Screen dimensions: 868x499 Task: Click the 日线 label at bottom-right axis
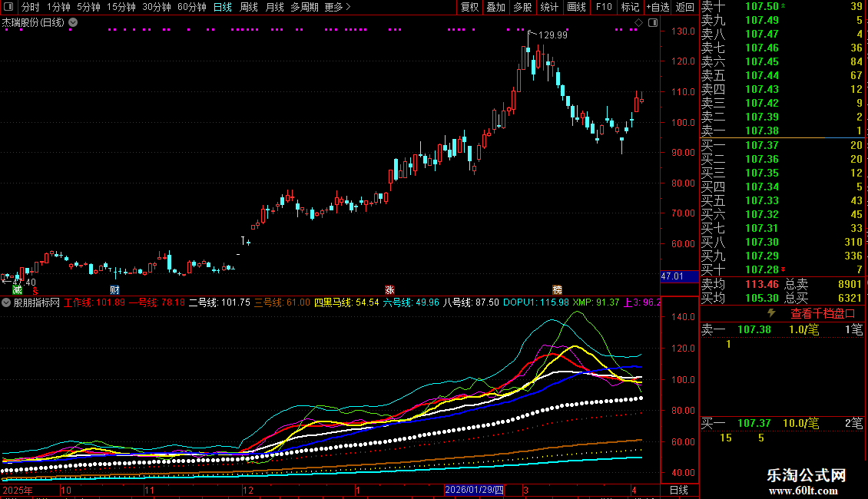click(x=679, y=490)
